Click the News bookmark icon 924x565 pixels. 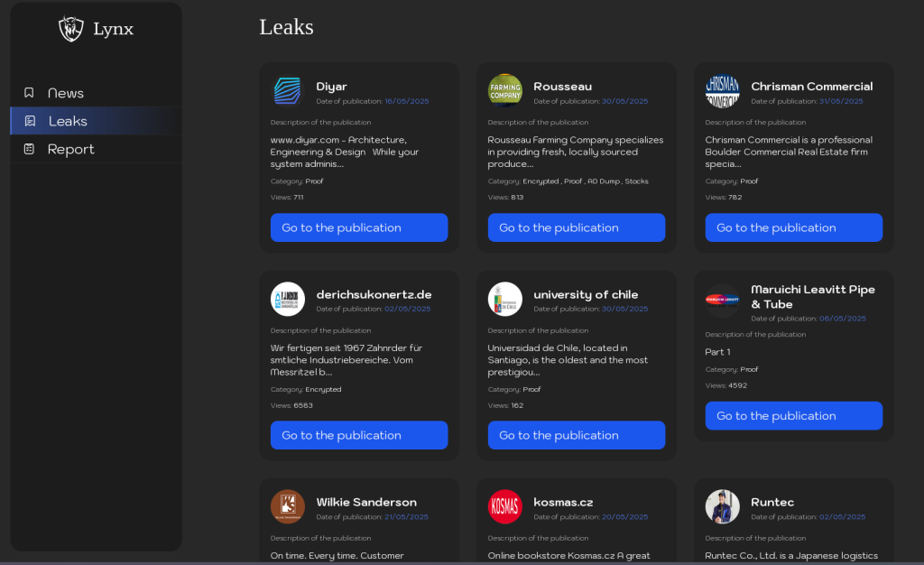pos(29,92)
